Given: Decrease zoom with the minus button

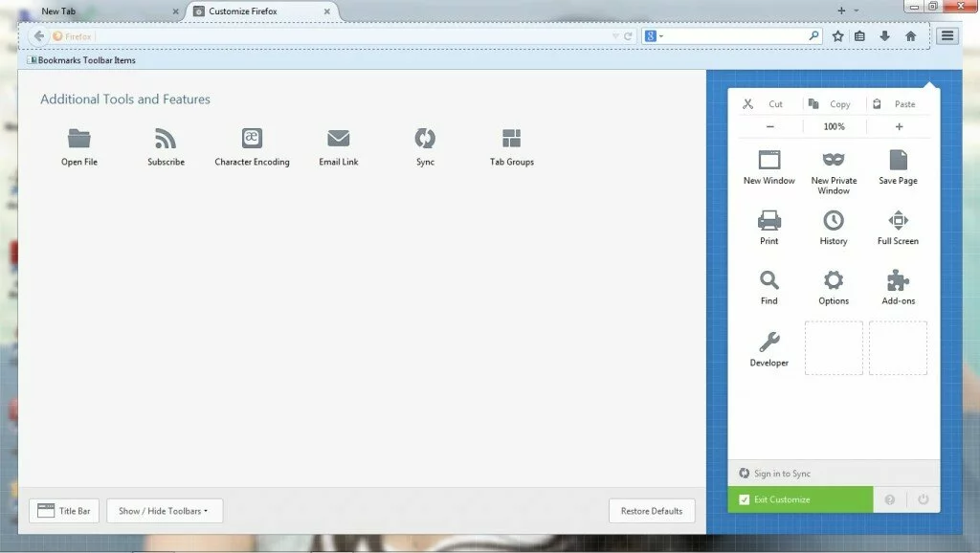Looking at the screenshot, I should pyautogui.click(x=770, y=126).
